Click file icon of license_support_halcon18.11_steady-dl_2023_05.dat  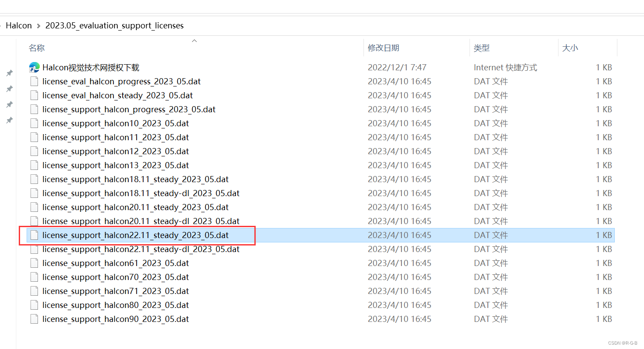34,193
